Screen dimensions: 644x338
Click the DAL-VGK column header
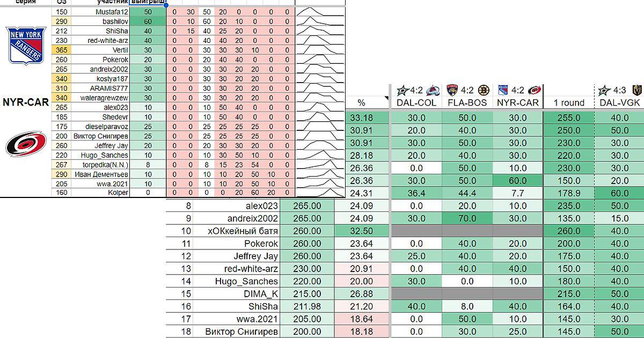click(x=619, y=102)
